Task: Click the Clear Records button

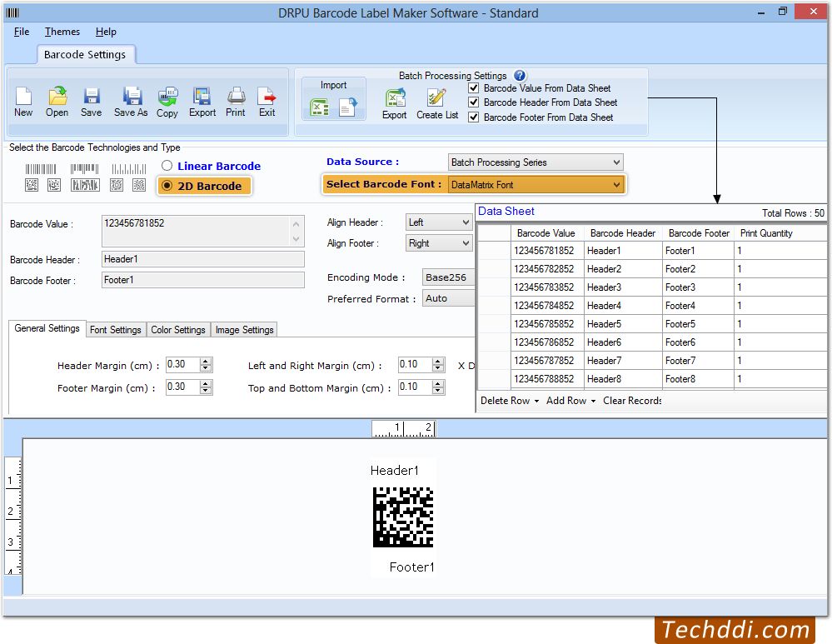Action: click(x=632, y=401)
